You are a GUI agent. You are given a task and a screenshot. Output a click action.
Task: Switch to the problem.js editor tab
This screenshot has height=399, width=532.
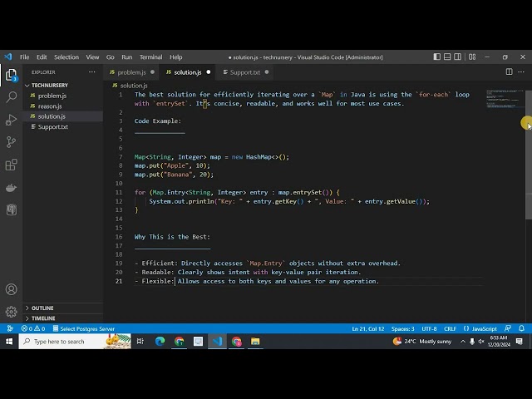coord(131,72)
